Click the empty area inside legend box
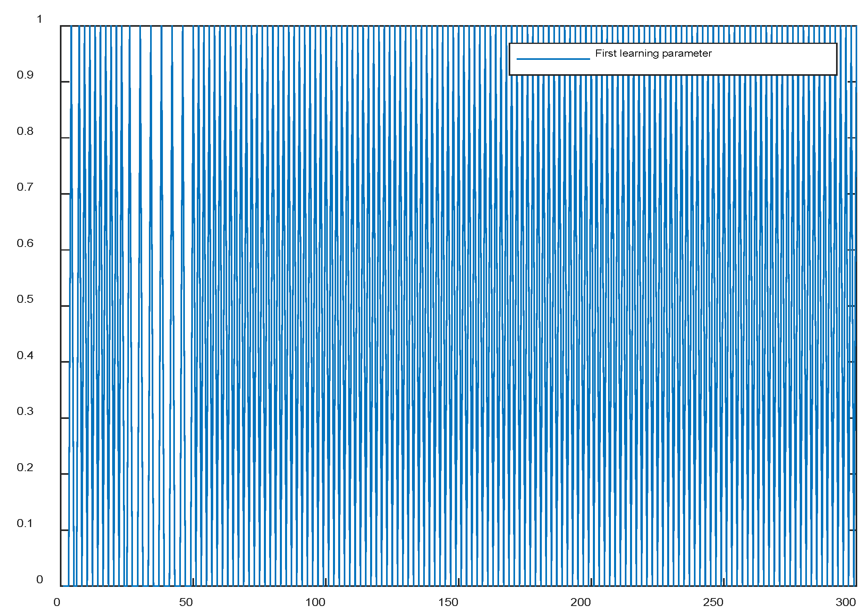 tap(775, 60)
